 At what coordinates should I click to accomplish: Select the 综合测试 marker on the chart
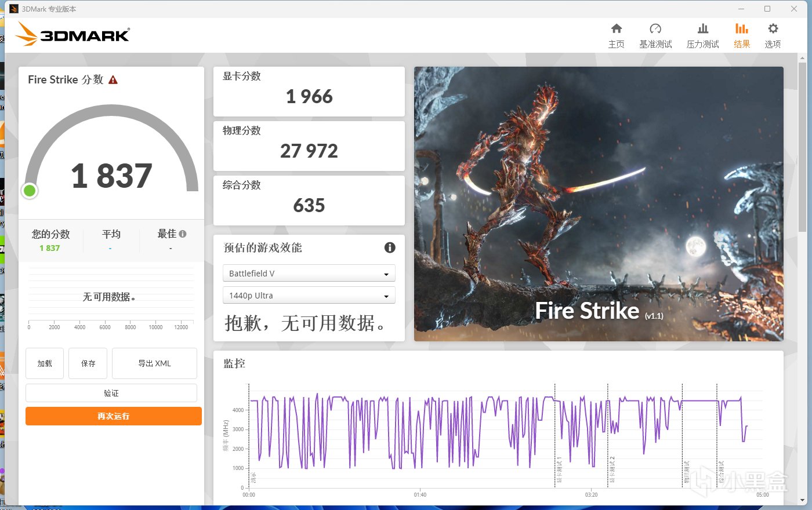coord(722,473)
